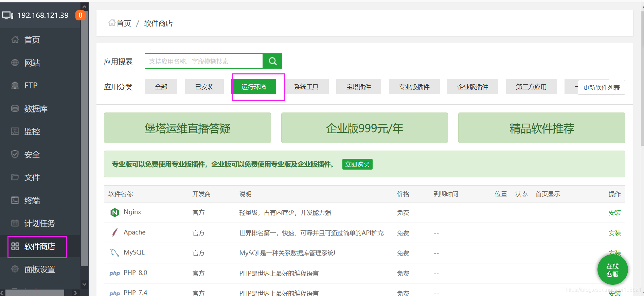The width and height of the screenshot is (644, 296).
Task: Click the MySQL software name
Action: pos(134,253)
